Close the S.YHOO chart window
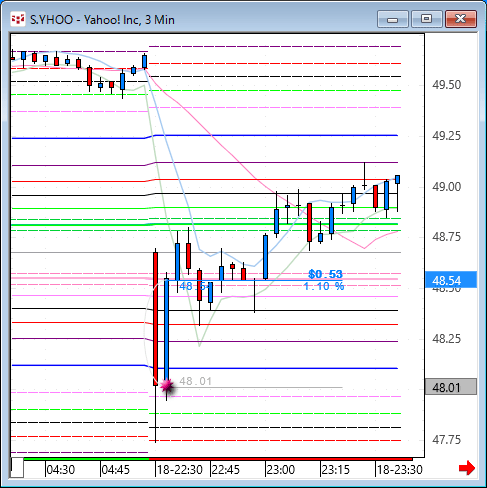 (x=461, y=19)
